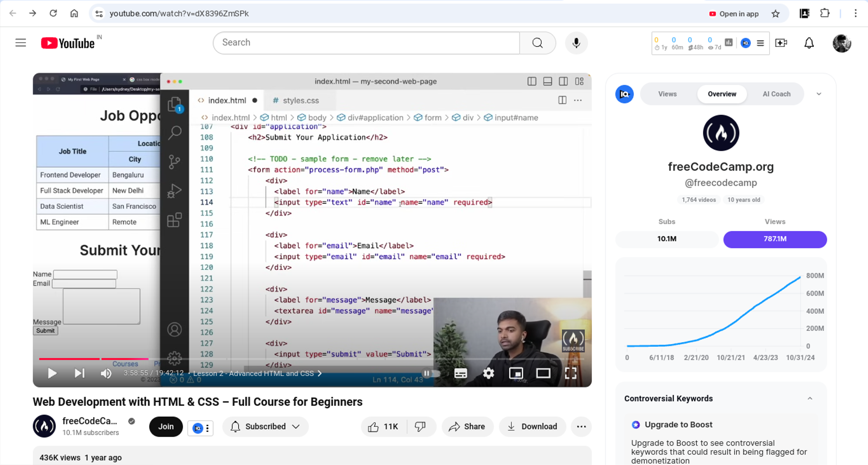Click the blue vidIQ icon in header

pyautogui.click(x=745, y=43)
